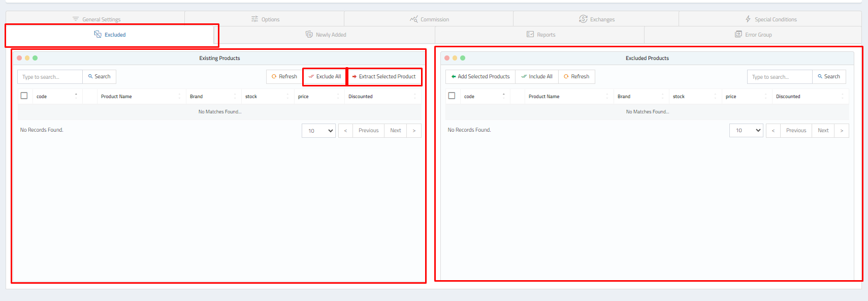Viewport: 868px width, 301px height.
Task: Refresh the Excluded Products list
Action: (576, 77)
